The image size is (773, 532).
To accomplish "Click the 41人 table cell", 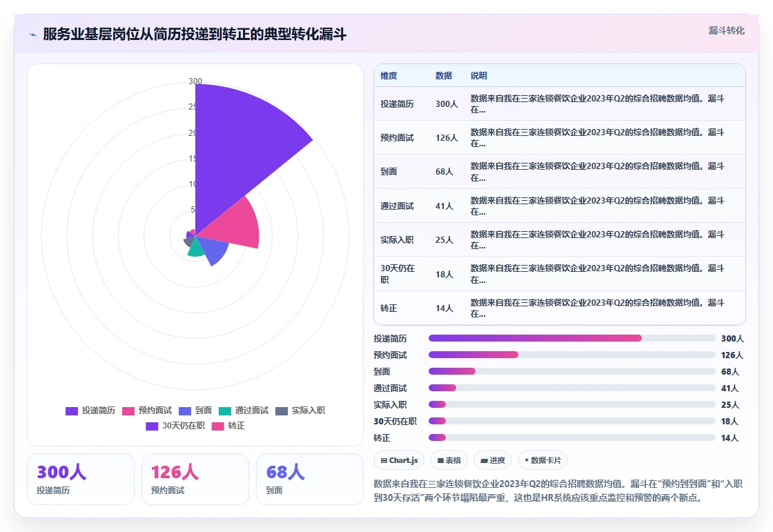I will click(x=444, y=206).
